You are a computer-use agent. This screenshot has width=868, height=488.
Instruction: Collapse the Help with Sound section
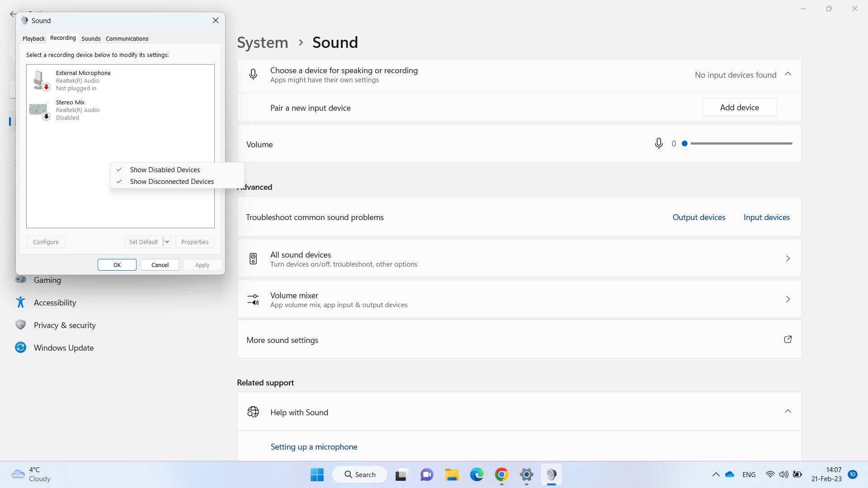click(x=788, y=411)
